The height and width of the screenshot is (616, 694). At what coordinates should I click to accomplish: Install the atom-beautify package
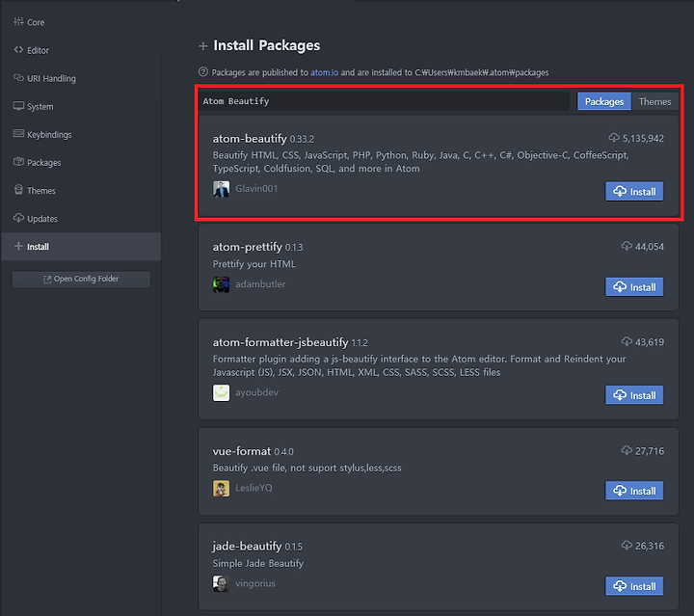pyautogui.click(x=634, y=192)
